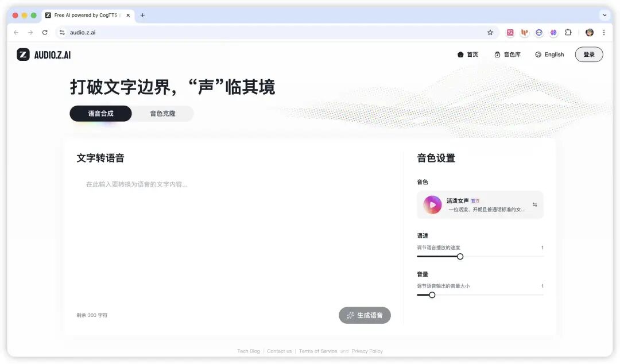The image size is (620, 364).
Task: Click the globe icon next to English
Action: click(x=537, y=55)
